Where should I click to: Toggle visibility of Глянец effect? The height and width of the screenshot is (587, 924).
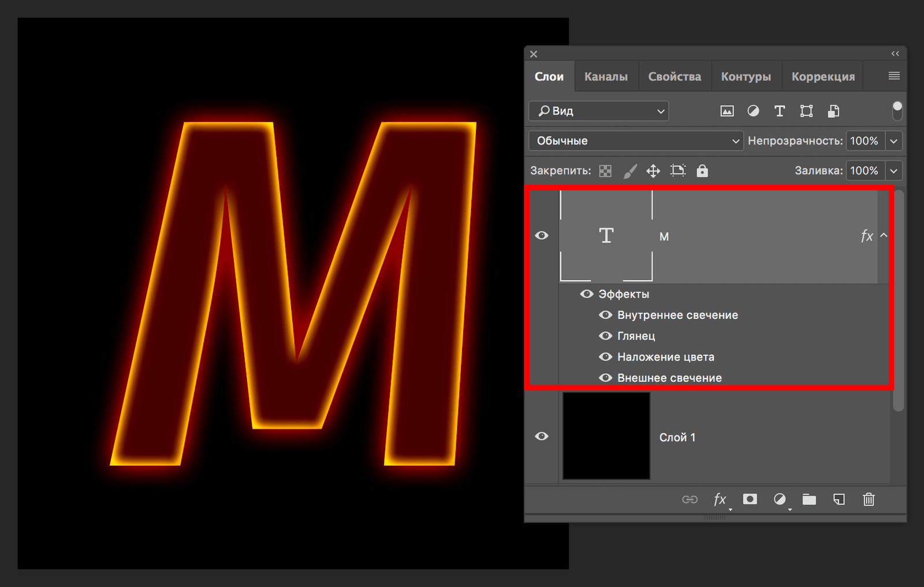point(605,336)
